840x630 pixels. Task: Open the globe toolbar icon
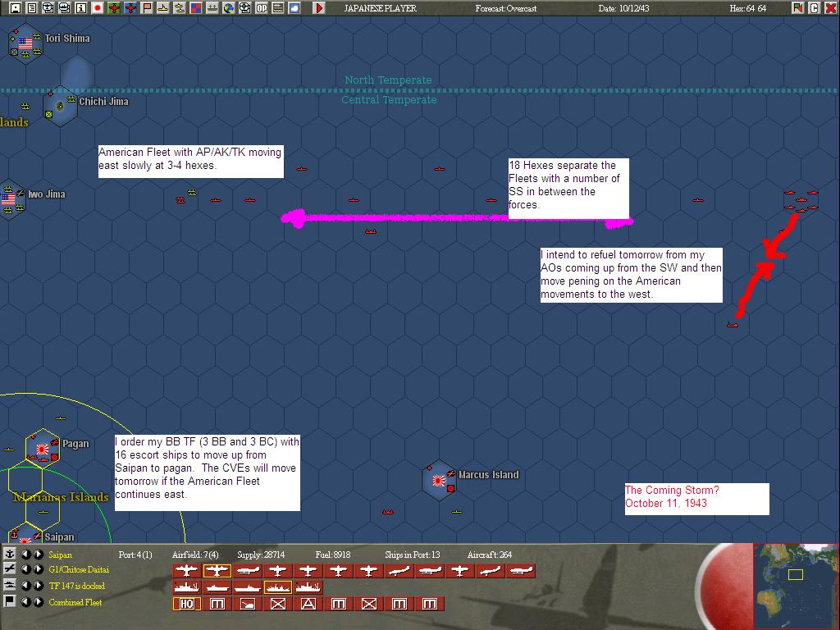229,8
